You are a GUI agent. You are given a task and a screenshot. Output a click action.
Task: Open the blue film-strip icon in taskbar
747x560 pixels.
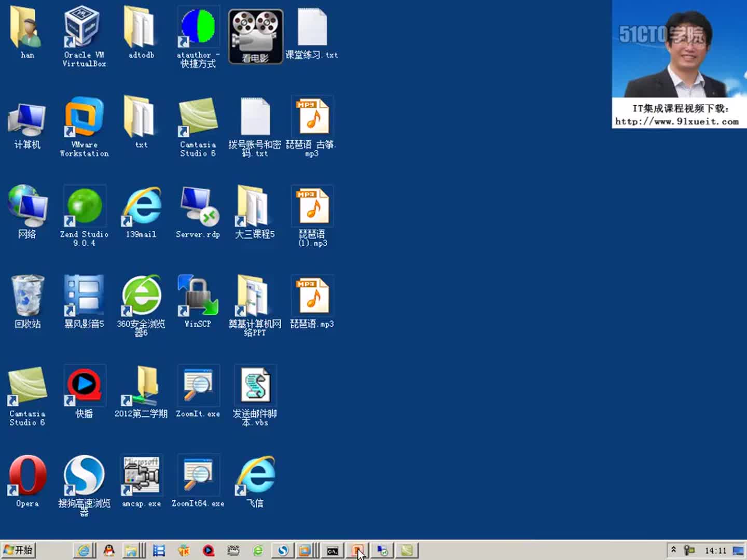(x=159, y=551)
